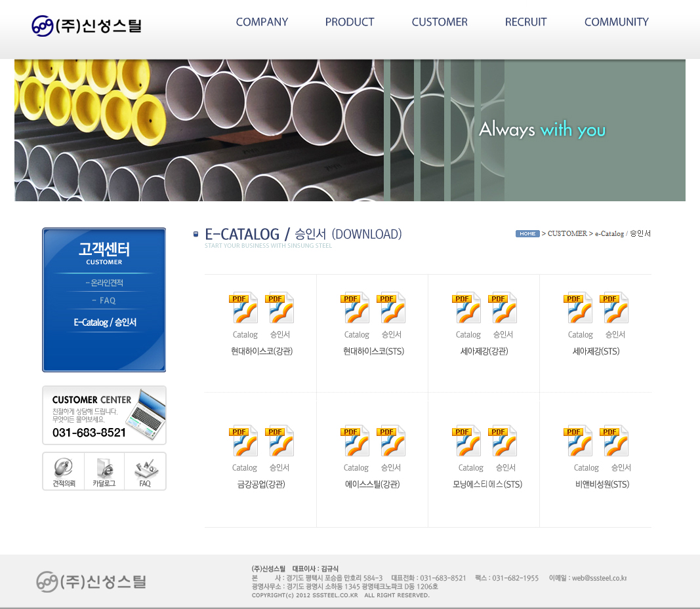Open the 현대하이스코(강관) 승인서 PDF icon
Viewport: 700px width, 609px height.
click(279, 308)
